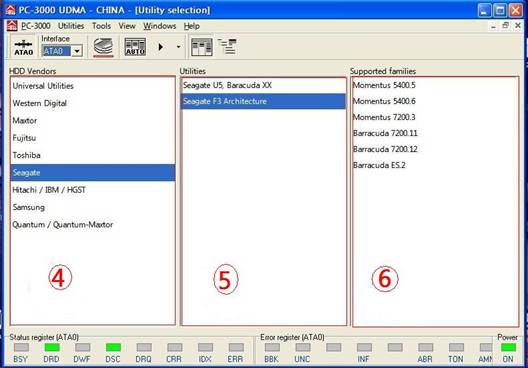Expand the small arrow beside play button
Screen dimensions: 528x368
click(x=178, y=47)
